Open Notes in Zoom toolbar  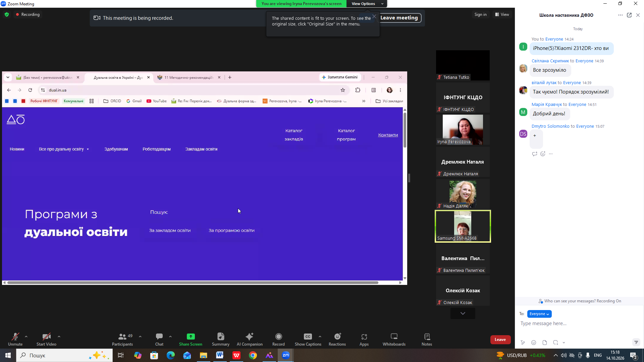pyautogui.click(x=427, y=339)
